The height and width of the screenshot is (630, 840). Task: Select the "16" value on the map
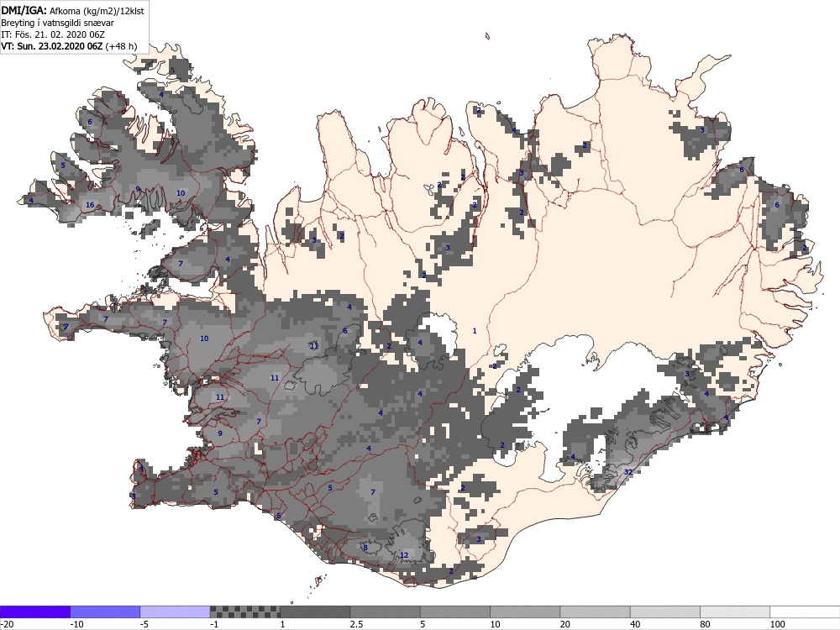(90, 205)
